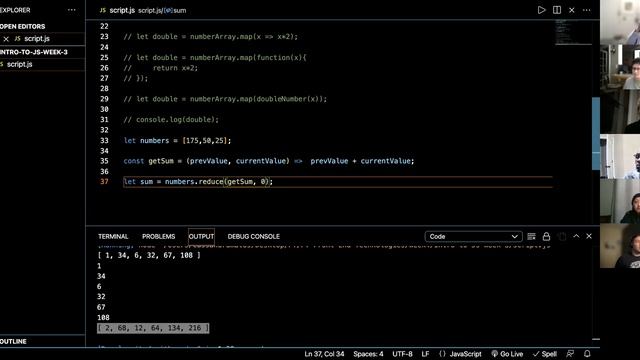This screenshot has width=640, height=360.
Task: Toggle output scroll lock
Action: (x=546, y=236)
